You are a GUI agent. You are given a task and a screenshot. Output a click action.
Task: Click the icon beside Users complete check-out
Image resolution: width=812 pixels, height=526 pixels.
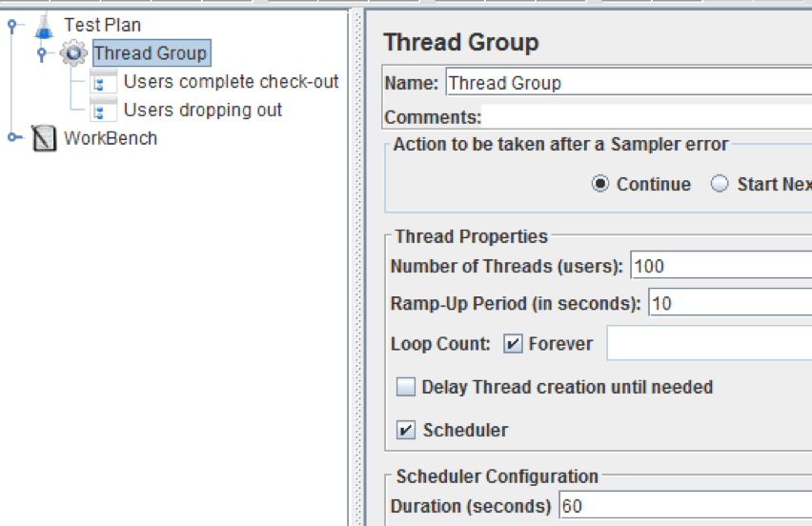[104, 81]
